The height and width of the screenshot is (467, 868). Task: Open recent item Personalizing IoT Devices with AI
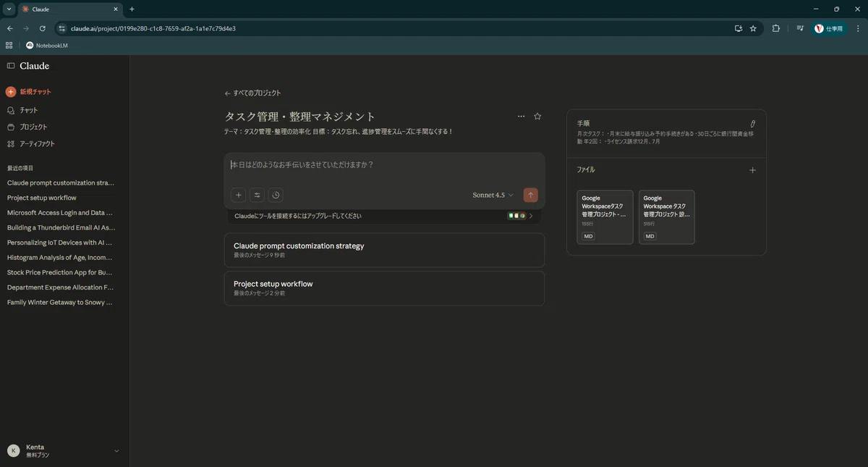pos(61,243)
